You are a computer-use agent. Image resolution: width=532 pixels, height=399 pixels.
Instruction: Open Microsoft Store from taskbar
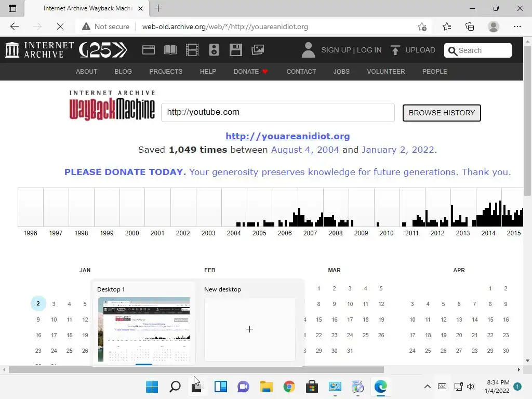click(x=312, y=387)
